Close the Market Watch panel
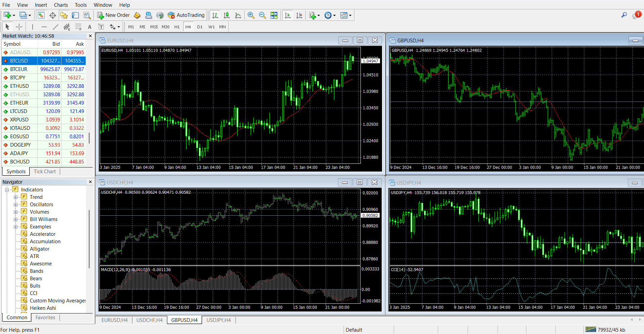 pos(90,36)
